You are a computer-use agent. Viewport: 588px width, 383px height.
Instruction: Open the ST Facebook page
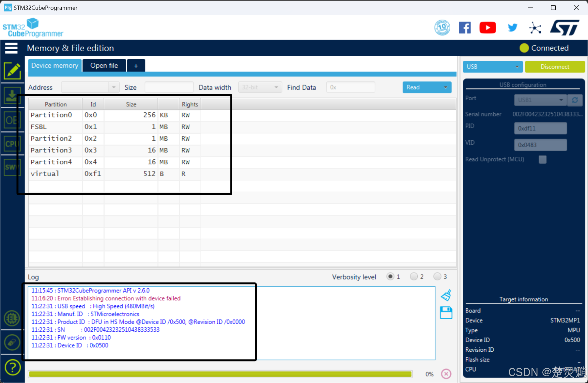[465, 28]
